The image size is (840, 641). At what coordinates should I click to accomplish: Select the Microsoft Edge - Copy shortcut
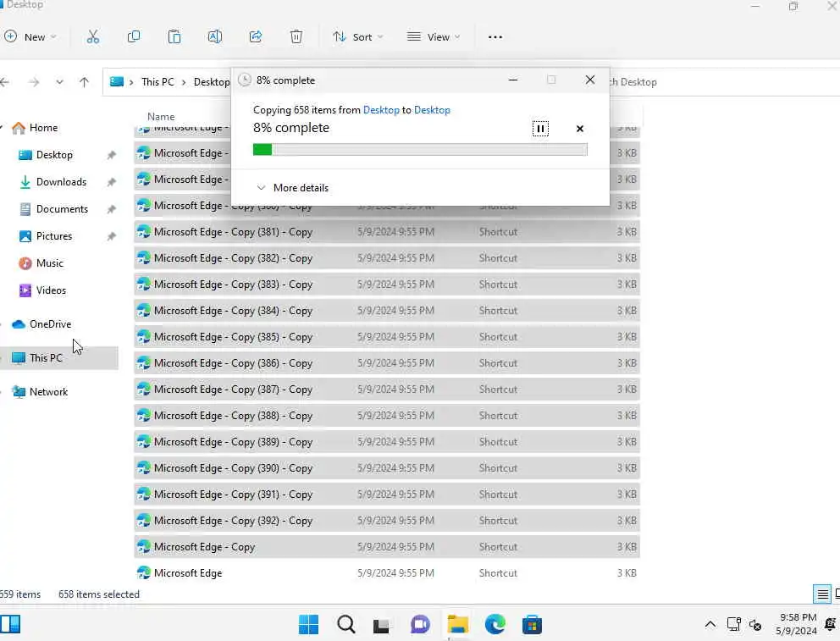387,547
